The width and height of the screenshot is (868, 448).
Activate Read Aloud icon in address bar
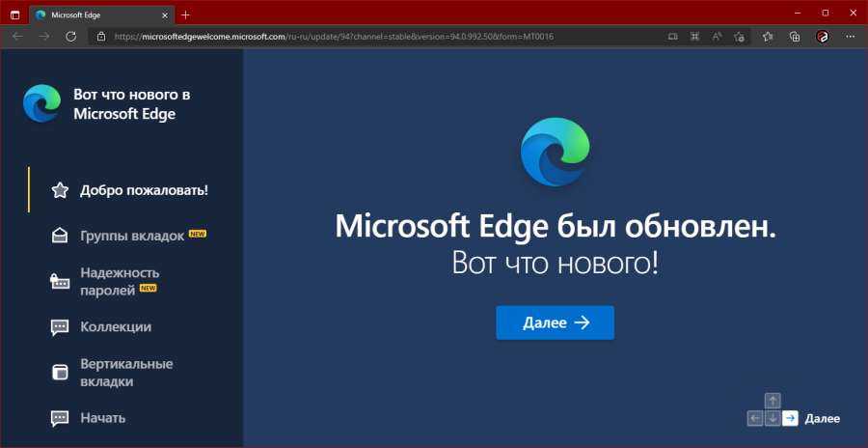click(717, 37)
